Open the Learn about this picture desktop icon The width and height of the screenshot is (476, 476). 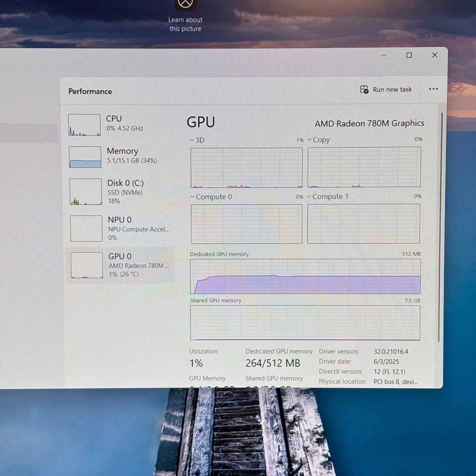coord(185,16)
